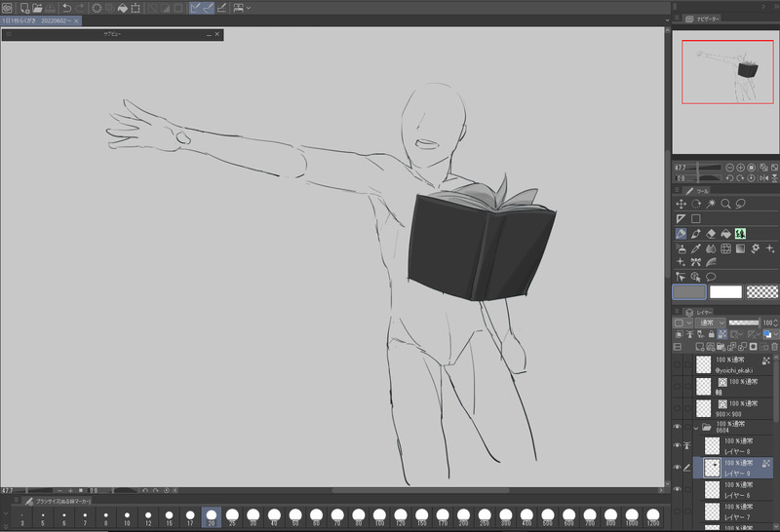780x532 pixels.
Task: Choose the white sub color swatch
Action: click(725, 292)
